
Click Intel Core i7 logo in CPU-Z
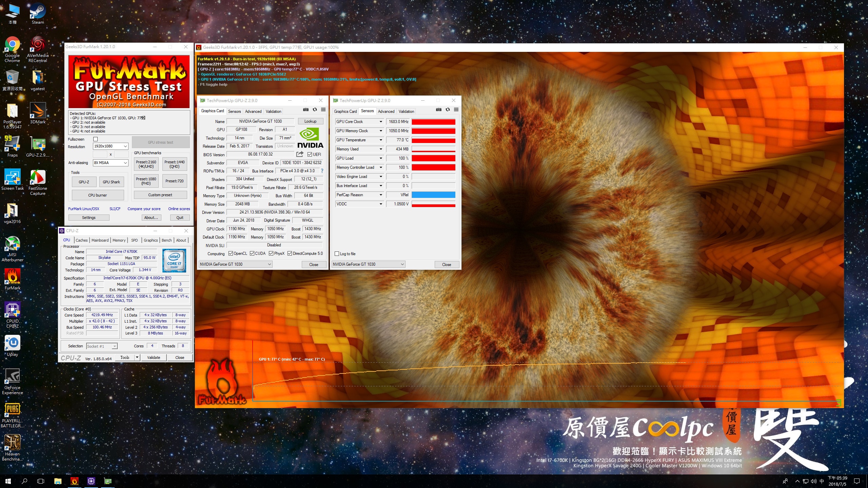tap(174, 261)
